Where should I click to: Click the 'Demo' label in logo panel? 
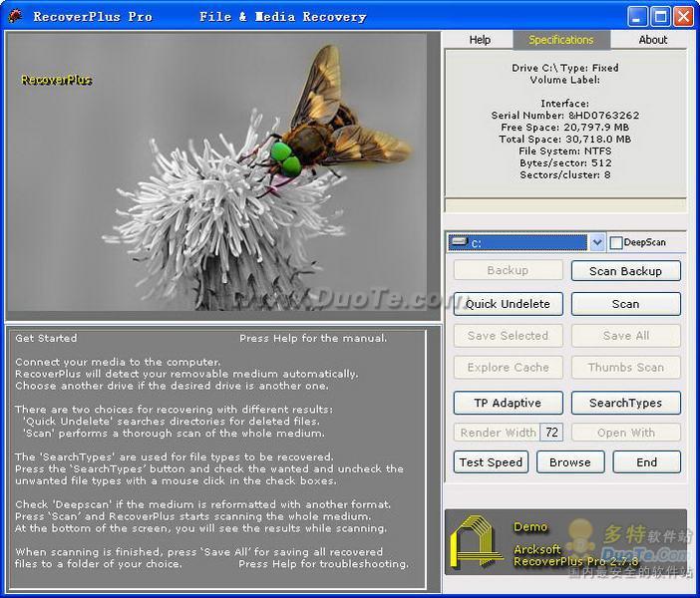[x=530, y=527]
